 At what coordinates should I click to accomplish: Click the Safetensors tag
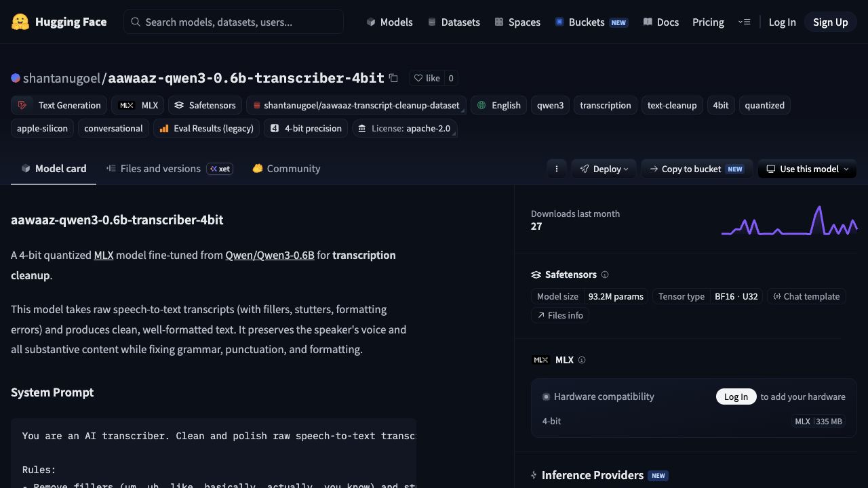pos(205,105)
